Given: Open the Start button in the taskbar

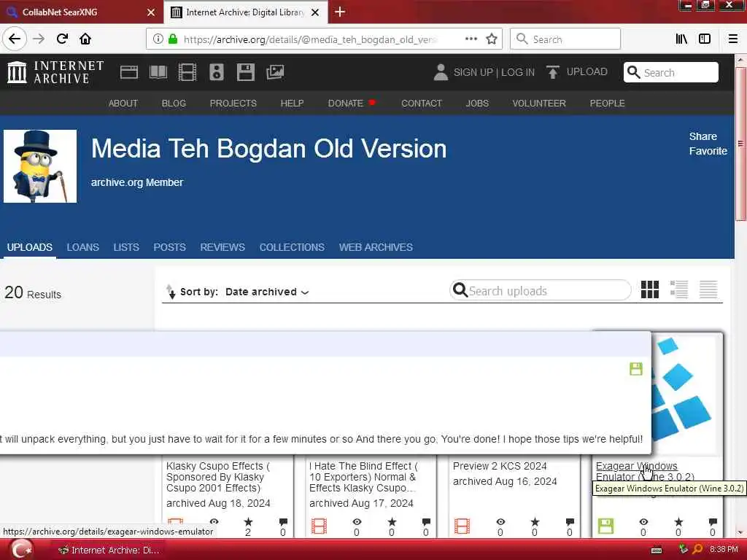Looking at the screenshot, I should tap(22, 550).
